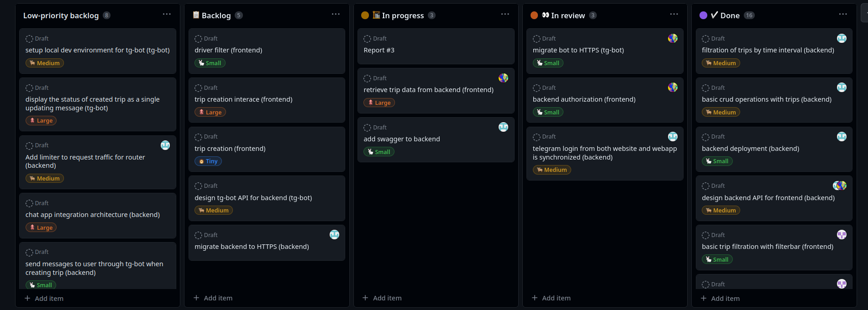Click the Tiny label on trip creation card
Screen dimensions: 868x310
coord(208,161)
